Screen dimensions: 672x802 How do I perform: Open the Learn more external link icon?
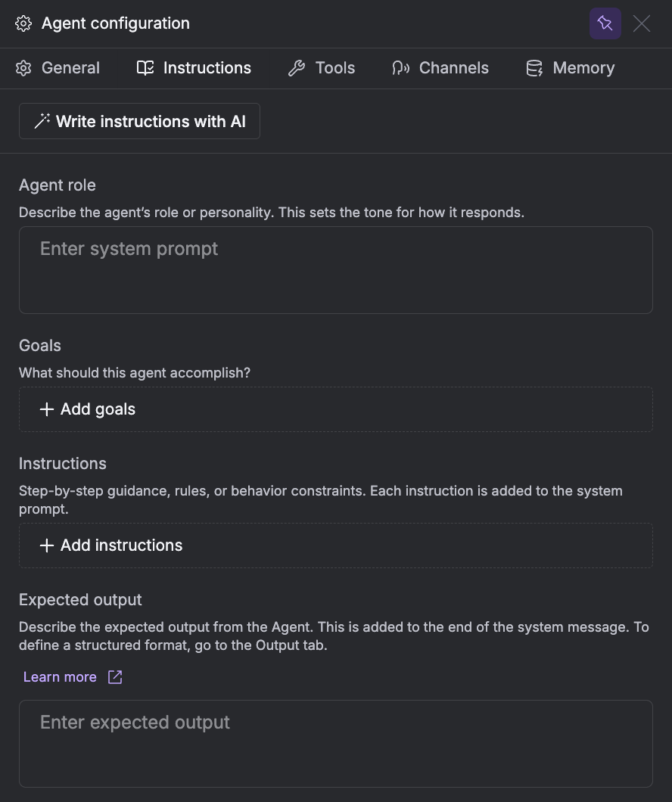pos(114,677)
